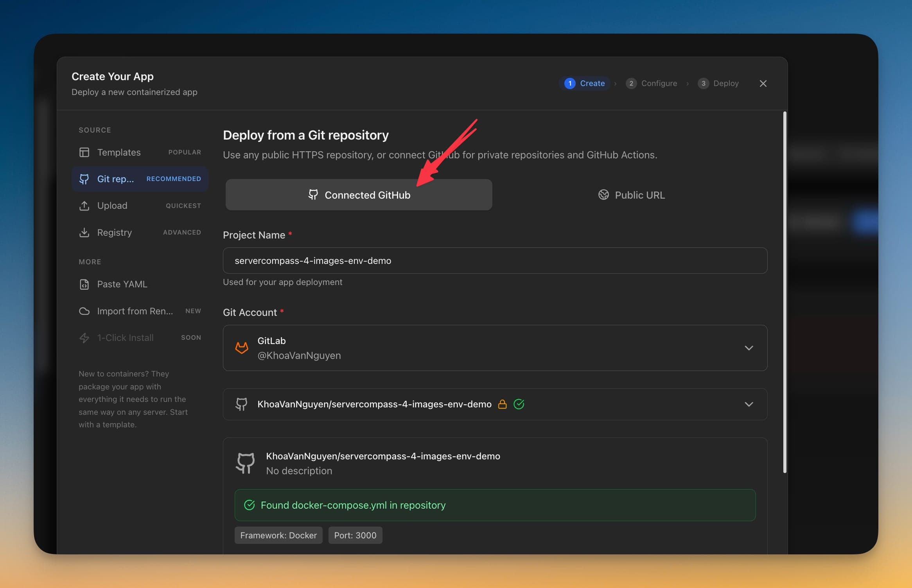Click the dialog vertical scrollbar

(785, 292)
